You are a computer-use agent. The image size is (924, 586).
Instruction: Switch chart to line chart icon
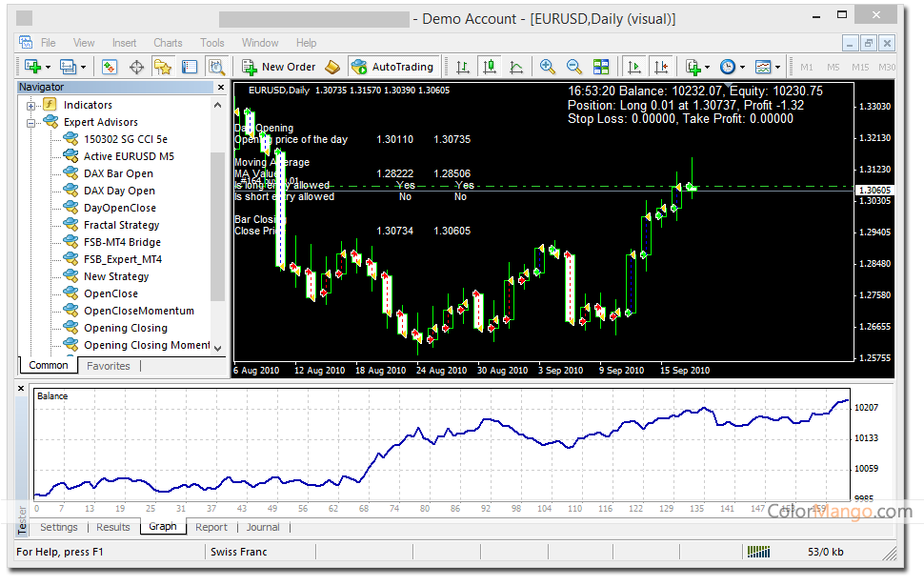515,68
